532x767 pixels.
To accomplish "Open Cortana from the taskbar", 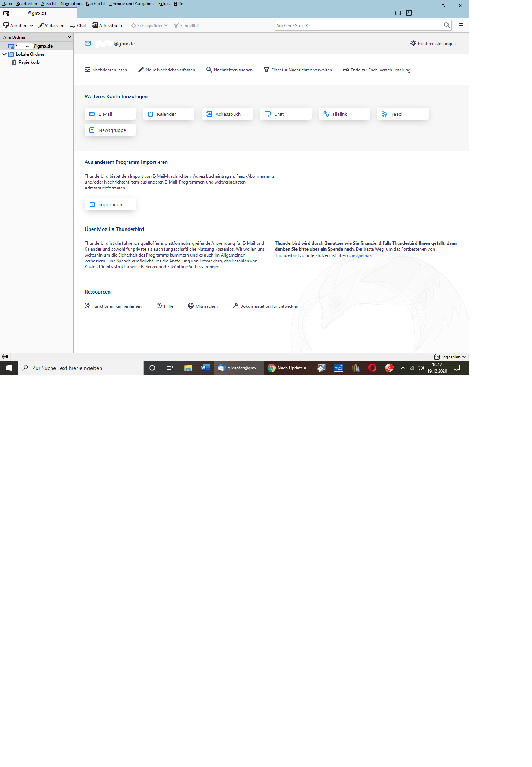I will (x=152, y=368).
